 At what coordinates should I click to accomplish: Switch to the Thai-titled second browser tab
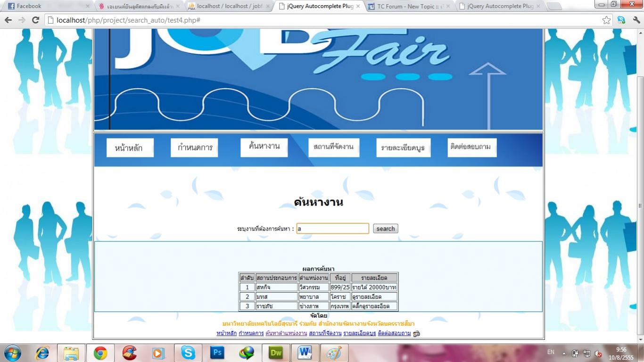pos(138,6)
